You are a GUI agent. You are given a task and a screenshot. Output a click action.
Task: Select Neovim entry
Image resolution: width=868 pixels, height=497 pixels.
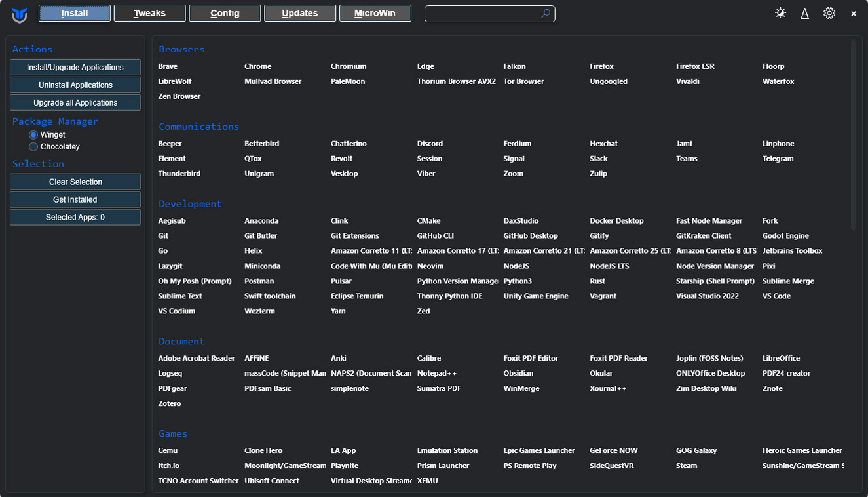pos(430,266)
